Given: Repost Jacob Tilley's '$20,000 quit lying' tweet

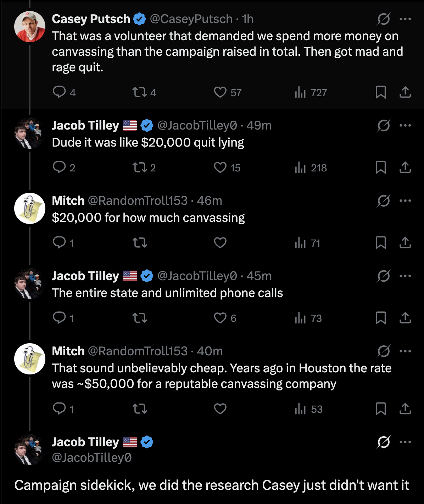Looking at the screenshot, I should [x=139, y=168].
